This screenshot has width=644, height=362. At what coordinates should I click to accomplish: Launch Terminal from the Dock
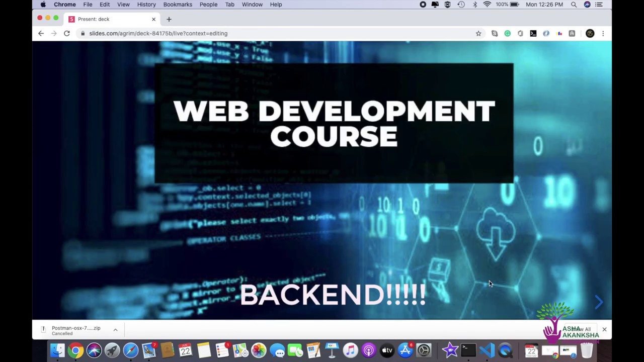click(x=468, y=350)
